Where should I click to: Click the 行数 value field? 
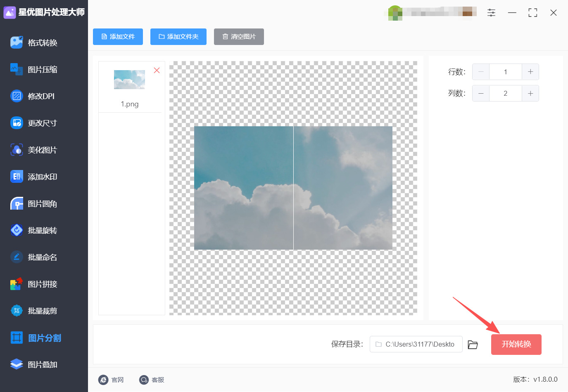tap(506, 72)
